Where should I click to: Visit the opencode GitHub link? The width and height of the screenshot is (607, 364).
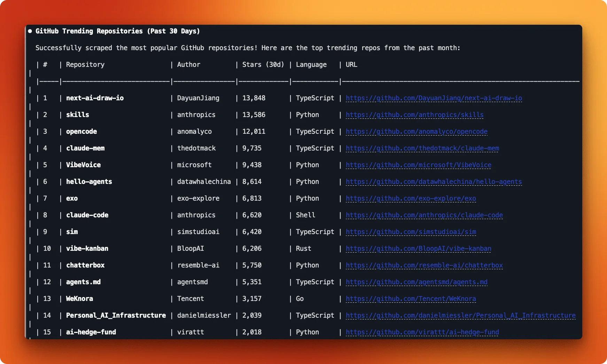tap(417, 131)
